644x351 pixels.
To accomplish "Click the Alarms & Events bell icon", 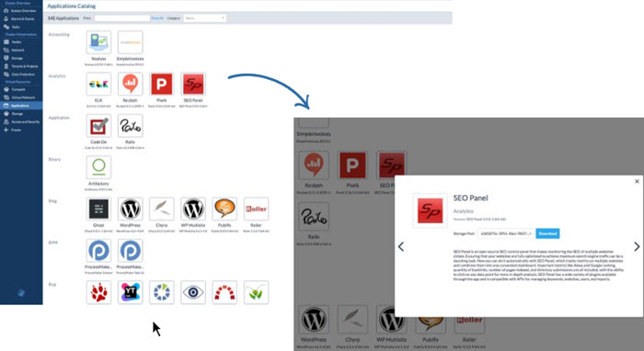I will tap(6, 18).
